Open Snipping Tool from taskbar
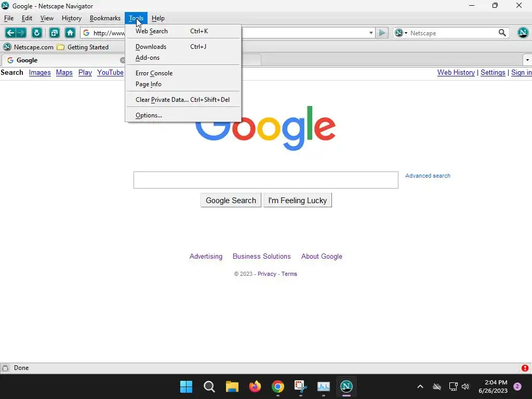 pyautogui.click(x=301, y=387)
